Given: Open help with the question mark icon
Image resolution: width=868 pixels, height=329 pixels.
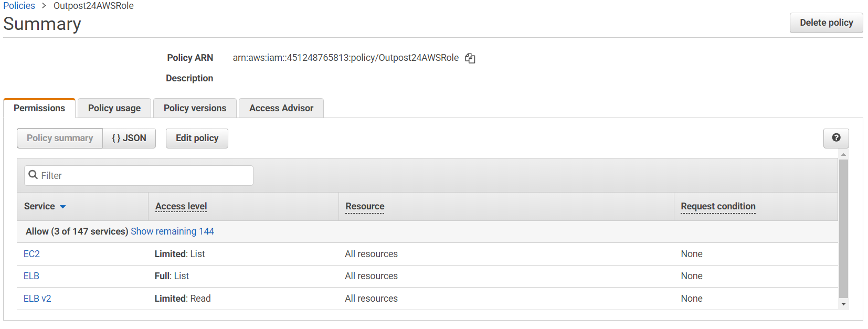Looking at the screenshot, I should [836, 138].
